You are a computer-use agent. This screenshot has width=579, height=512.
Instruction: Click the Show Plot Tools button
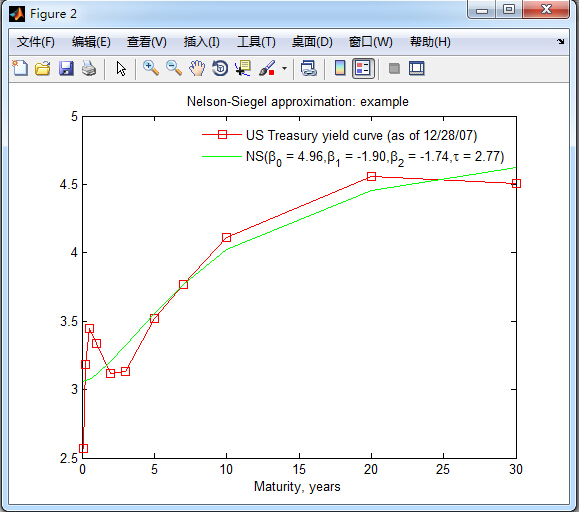[417, 68]
